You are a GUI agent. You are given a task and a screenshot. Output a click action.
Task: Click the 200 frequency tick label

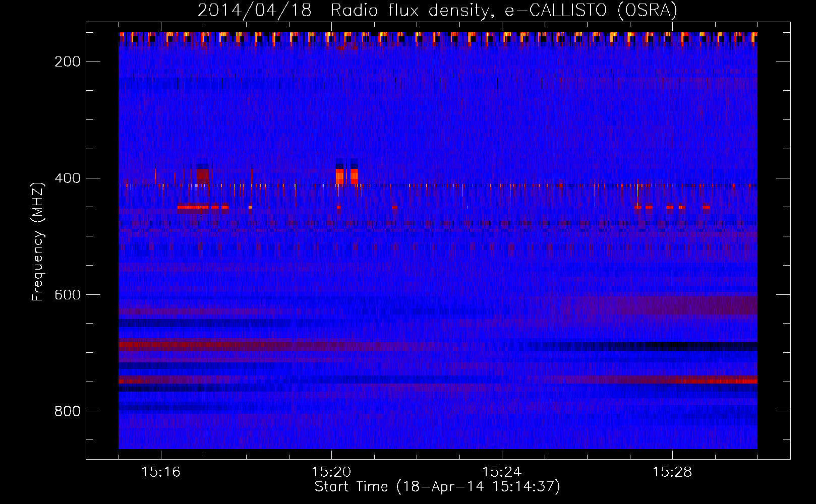click(68, 61)
